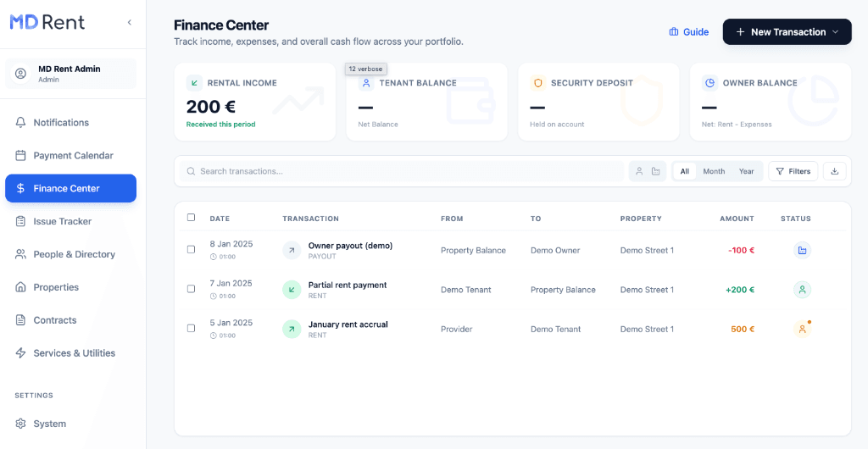The height and width of the screenshot is (449, 868).
Task: Click Provider in the From column
Action: pyautogui.click(x=457, y=329)
